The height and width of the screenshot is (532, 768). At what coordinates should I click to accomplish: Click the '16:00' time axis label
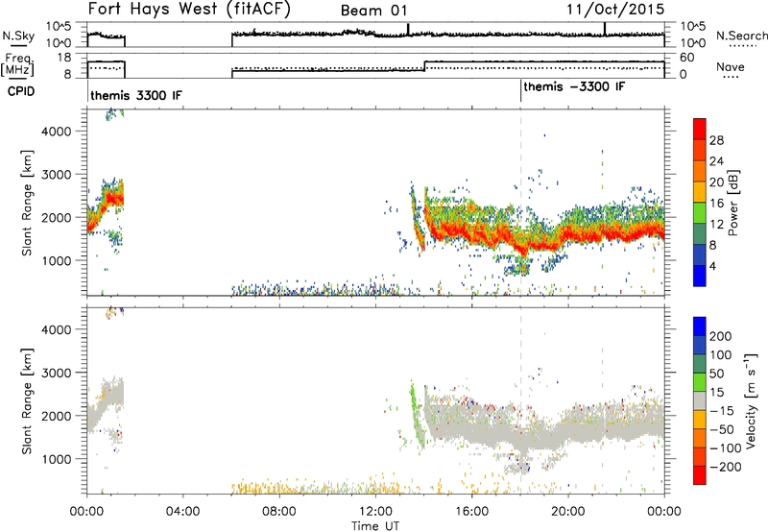pyautogui.click(x=471, y=512)
